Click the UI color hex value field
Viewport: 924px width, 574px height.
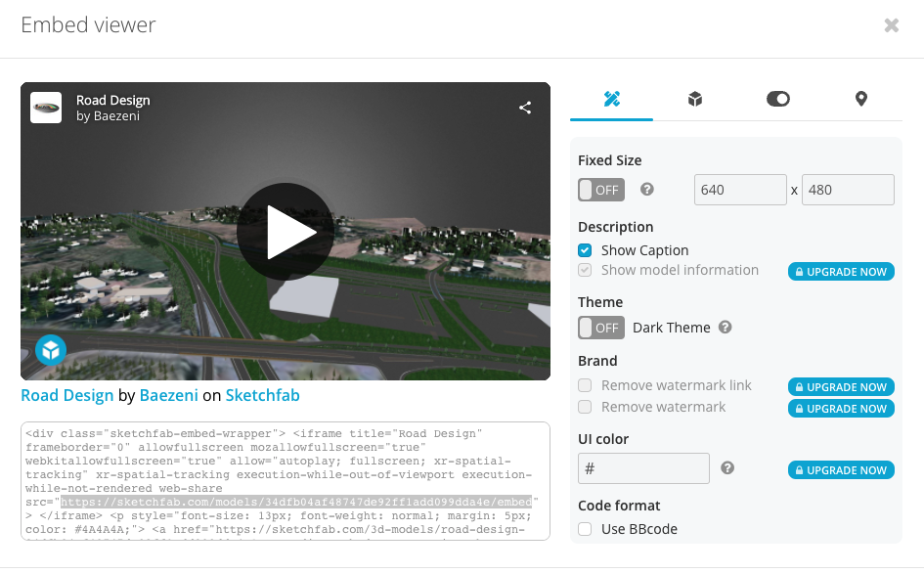[x=643, y=468]
